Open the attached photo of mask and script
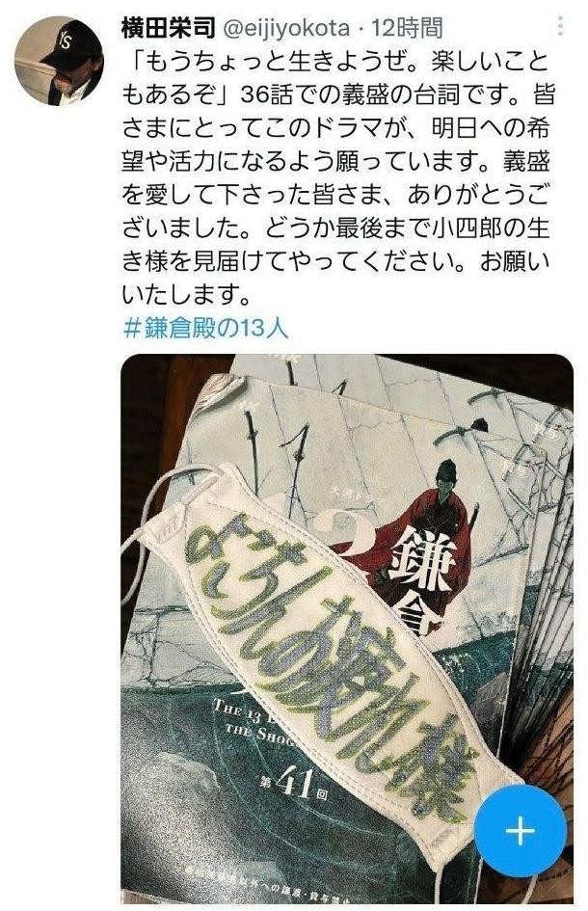 (x=347, y=630)
